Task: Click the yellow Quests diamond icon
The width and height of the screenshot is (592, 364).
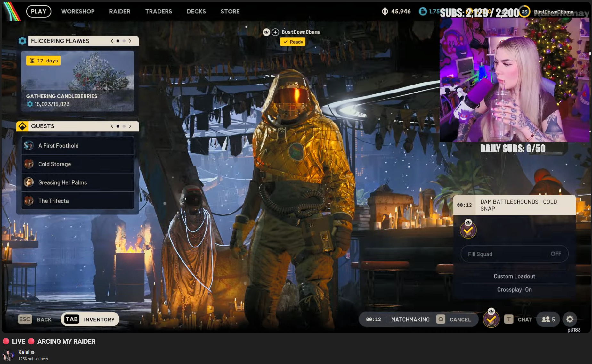Action: [22, 126]
